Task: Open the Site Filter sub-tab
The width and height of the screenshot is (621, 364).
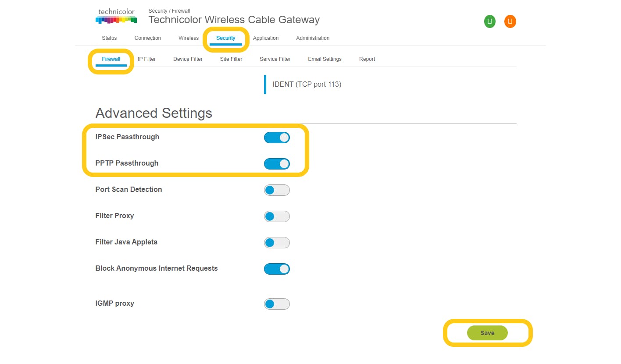Action: coord(231,59)
